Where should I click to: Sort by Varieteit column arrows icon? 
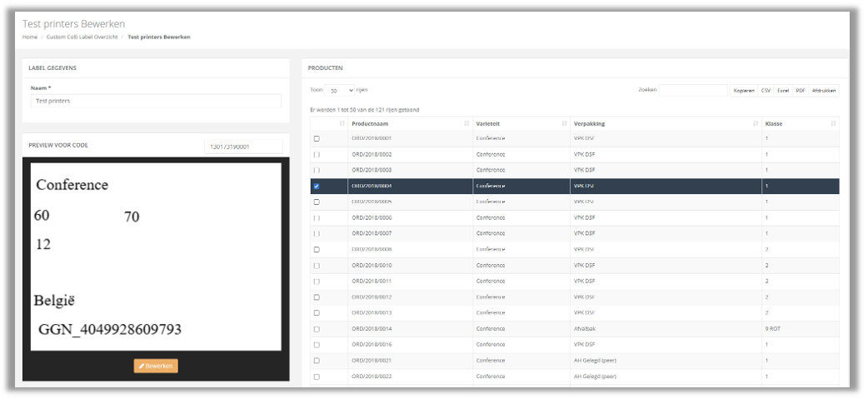564,124
